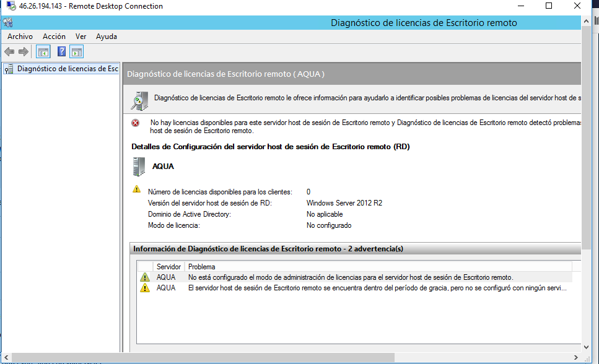The width and height of the screenshot is (599, 364).
Task: Toggle the action pane show/hide button
Action: (77, 51)
